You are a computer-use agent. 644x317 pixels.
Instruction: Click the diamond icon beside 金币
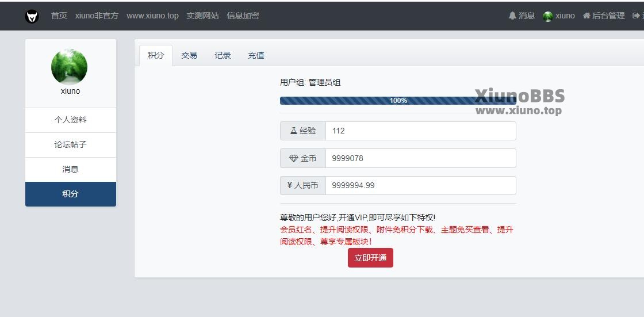tap(294, 158)
